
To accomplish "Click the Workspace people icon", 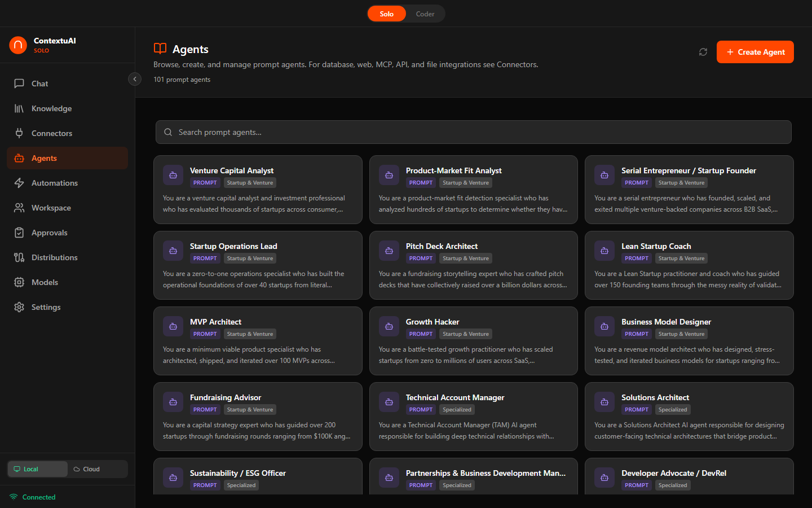I will [x=19, y=208].
